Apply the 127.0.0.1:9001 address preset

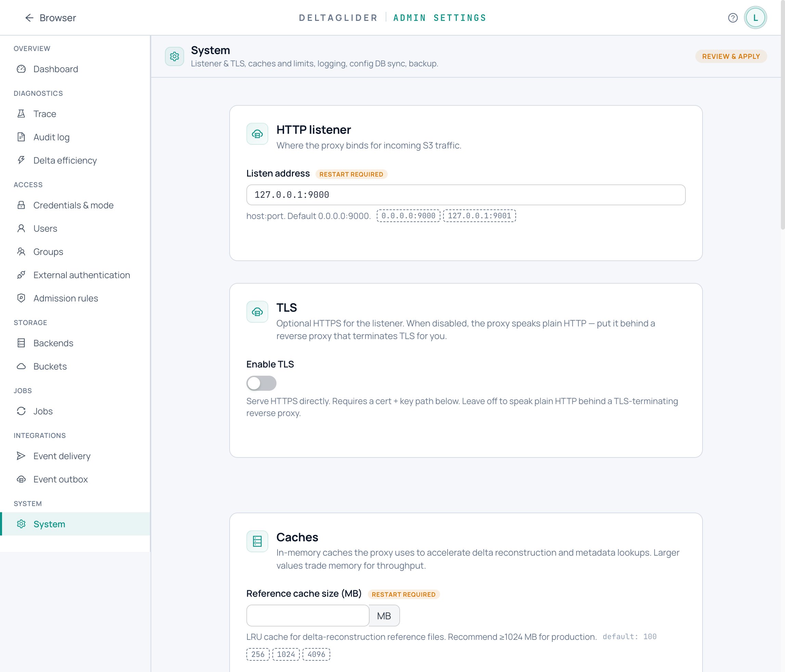coord(479,216)
